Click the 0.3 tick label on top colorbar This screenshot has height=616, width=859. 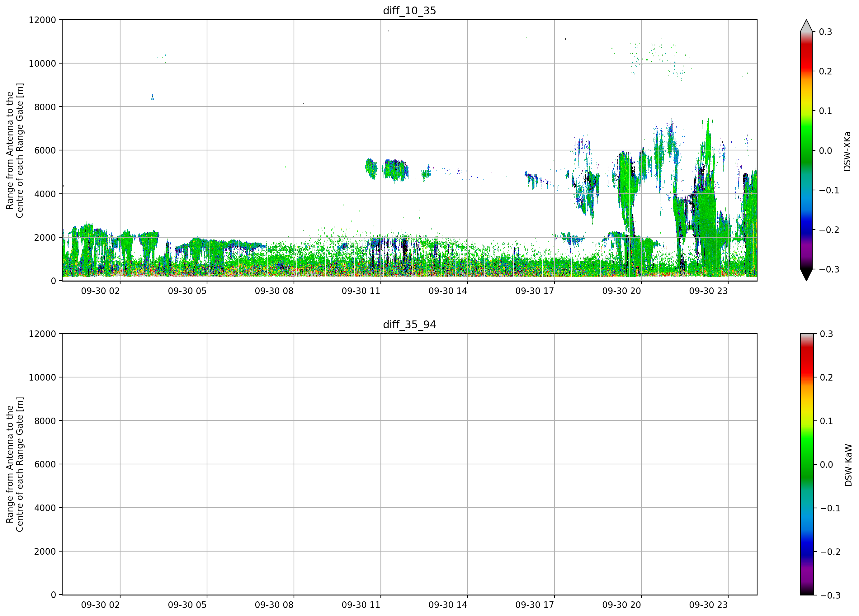825,32
